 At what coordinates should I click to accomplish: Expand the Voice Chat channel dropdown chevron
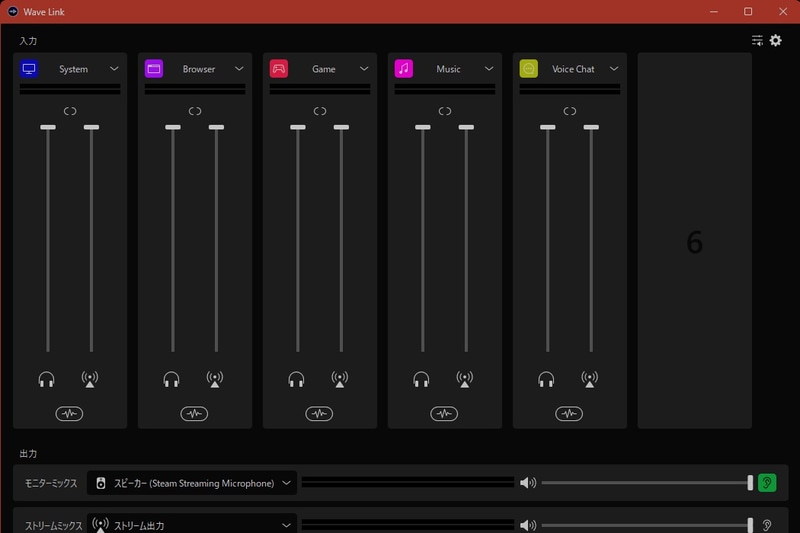click(614, 68)
